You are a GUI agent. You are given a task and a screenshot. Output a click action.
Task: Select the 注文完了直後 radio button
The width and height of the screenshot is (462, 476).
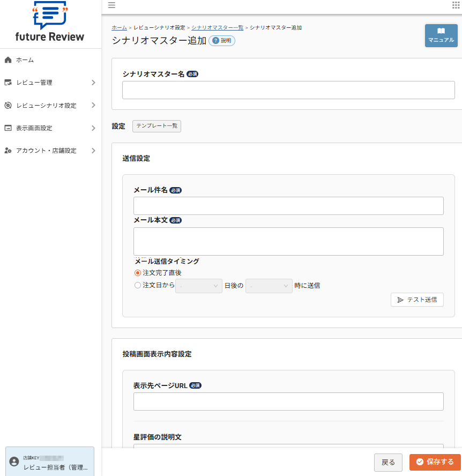pos(137,272)
